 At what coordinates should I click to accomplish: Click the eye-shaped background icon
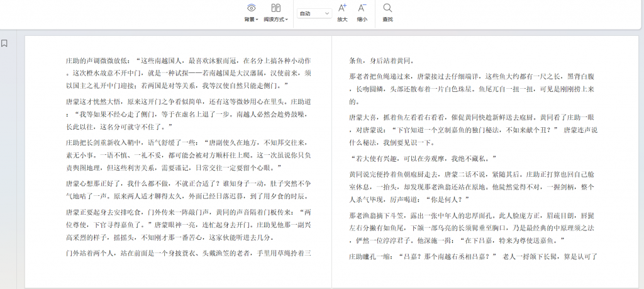[251, 8]
